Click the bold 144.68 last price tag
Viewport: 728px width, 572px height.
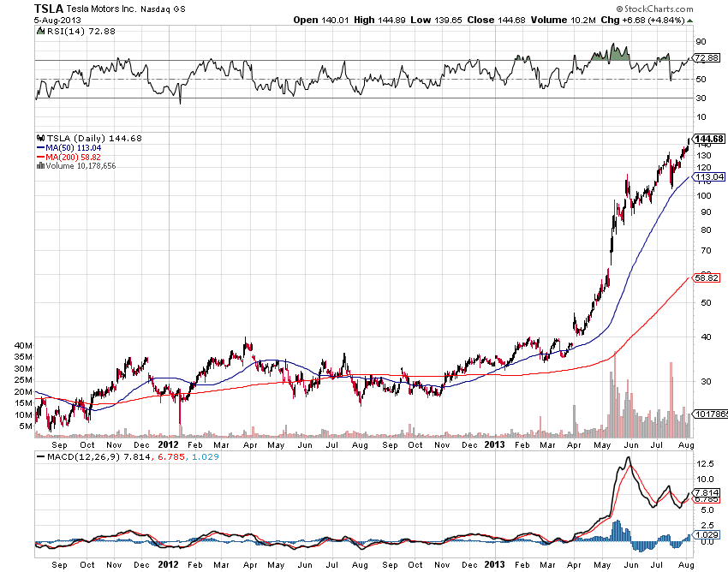click(709, 139)
